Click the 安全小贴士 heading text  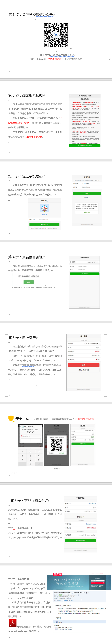coord(24,419)
